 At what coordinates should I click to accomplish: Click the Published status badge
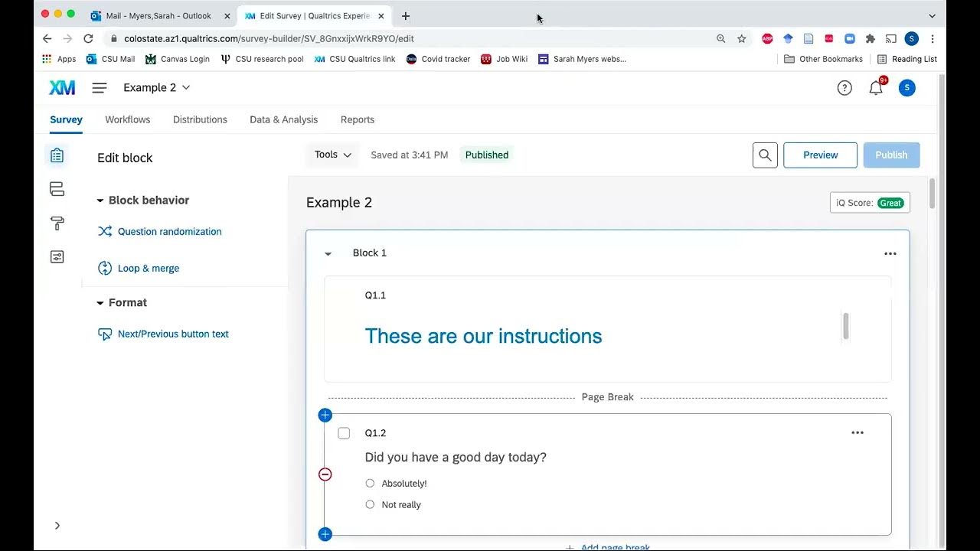[487, 155]
